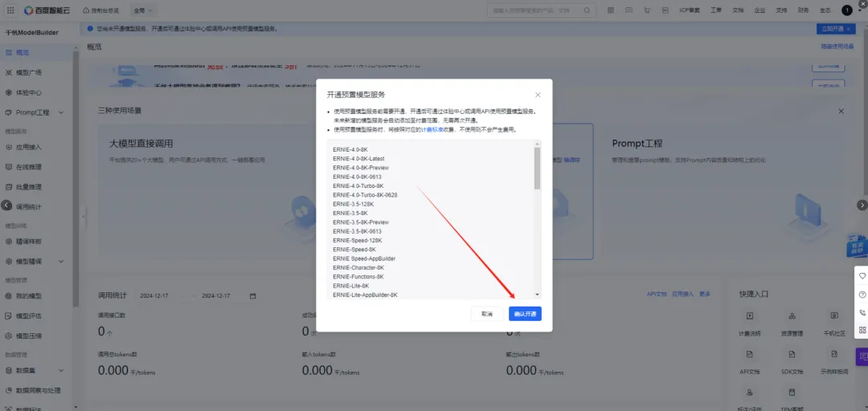The width and height of the screenshot is (868, 411).
Task: Click the right carousel arrow button
Action: pos(862,205)
